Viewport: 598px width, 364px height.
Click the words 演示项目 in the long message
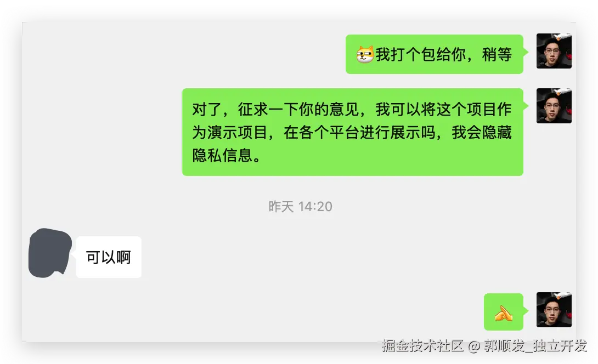[237, 132]
